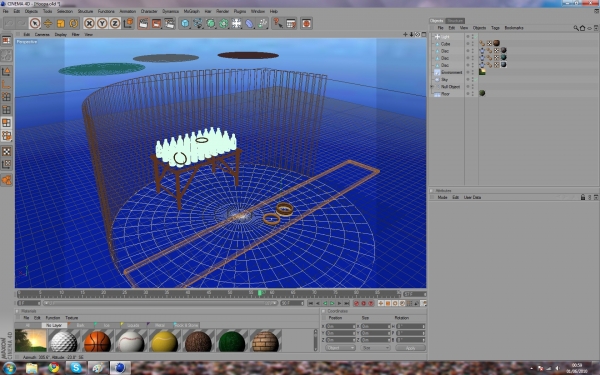Open the deformer objects icon
The image size is (600, 375).
click(x=249, y=23)
